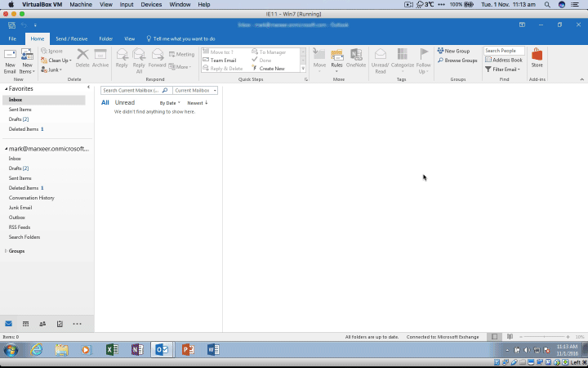
Task: Click the Ignore conversation button
Action: pyautogui.click(x=51, y=51)
